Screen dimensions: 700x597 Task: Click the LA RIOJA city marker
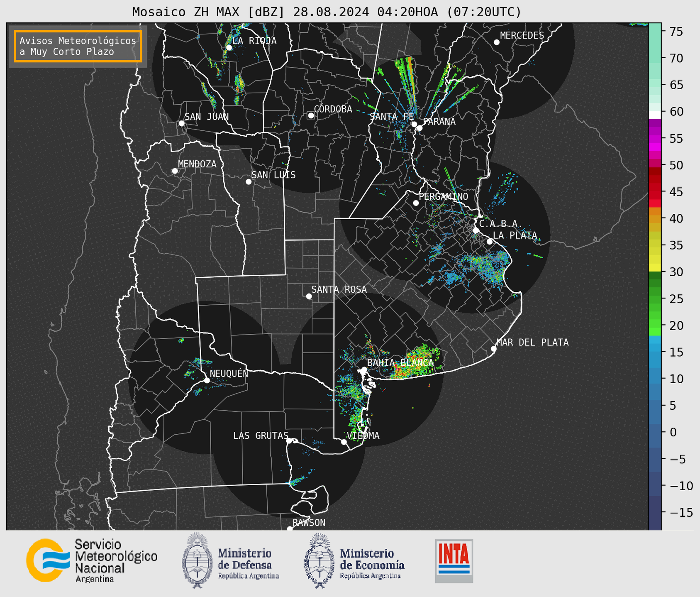click(229, 48)
